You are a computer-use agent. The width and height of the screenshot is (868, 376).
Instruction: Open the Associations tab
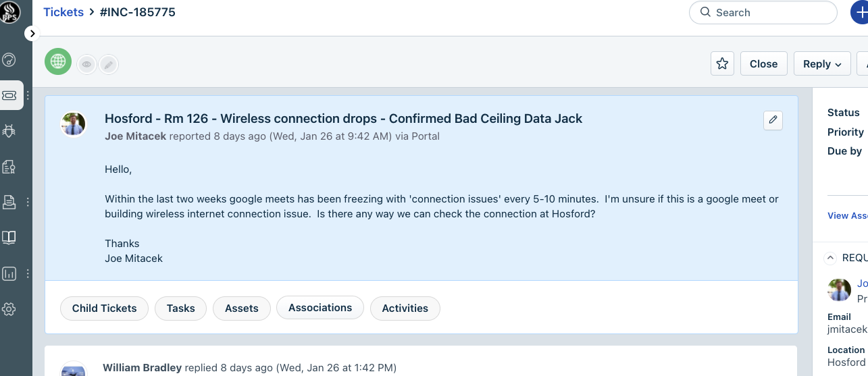pyautogui.click(x=320, y=308)
